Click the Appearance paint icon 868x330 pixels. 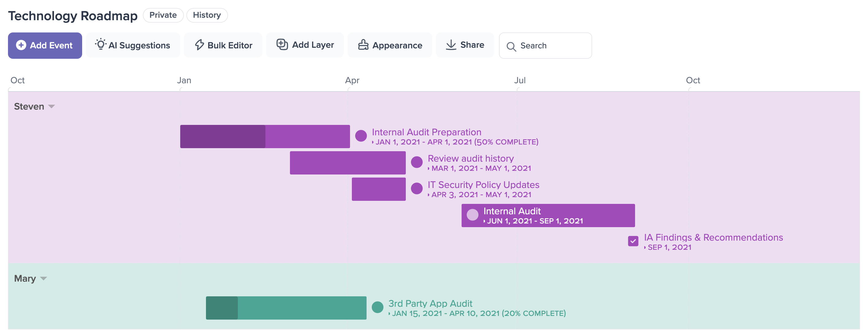pyautogui.click(x=363, y=45)
